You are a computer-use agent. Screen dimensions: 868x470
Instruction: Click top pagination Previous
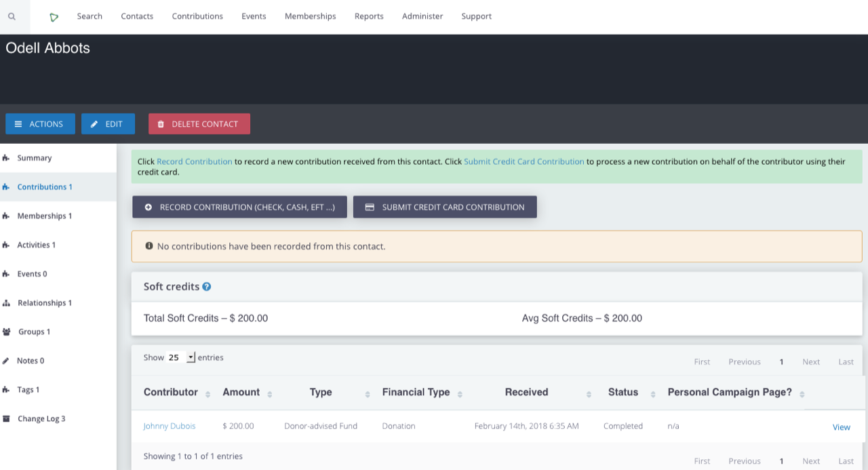pyautogui.click(x=745, y=362)
